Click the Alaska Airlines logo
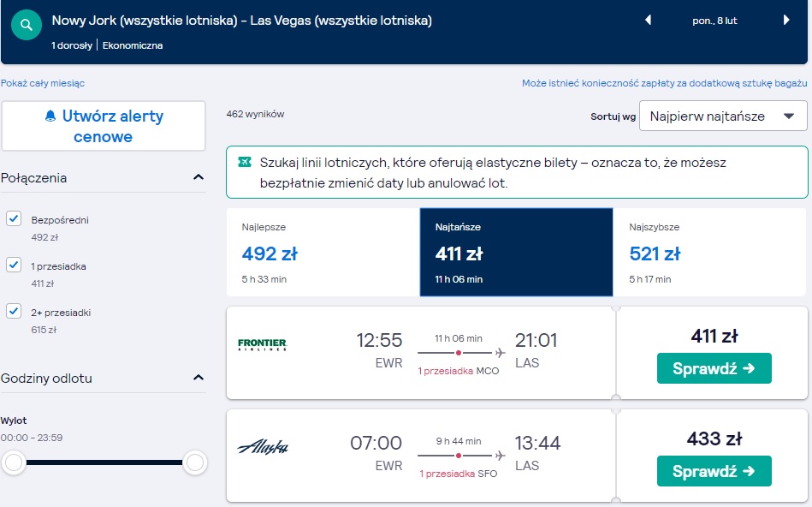This screenshot has width=812, height=507. coord(263,447)
